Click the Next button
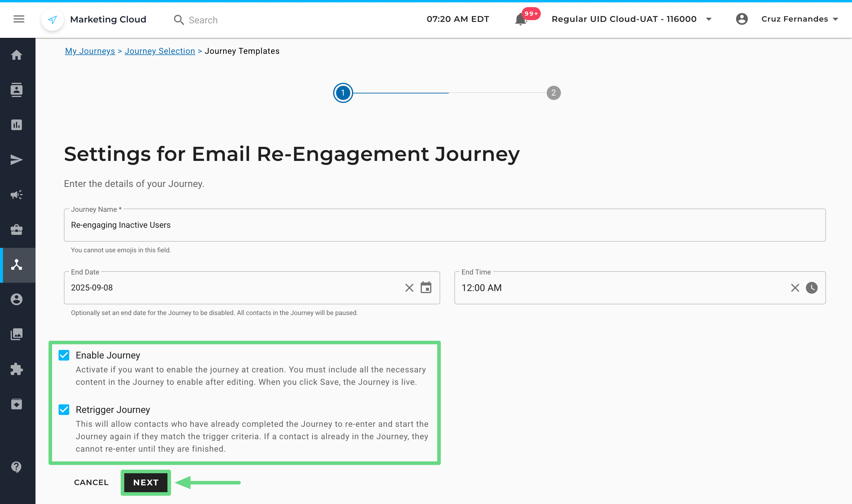This screenshot has width=852, height=504. [x=146, y=482]
